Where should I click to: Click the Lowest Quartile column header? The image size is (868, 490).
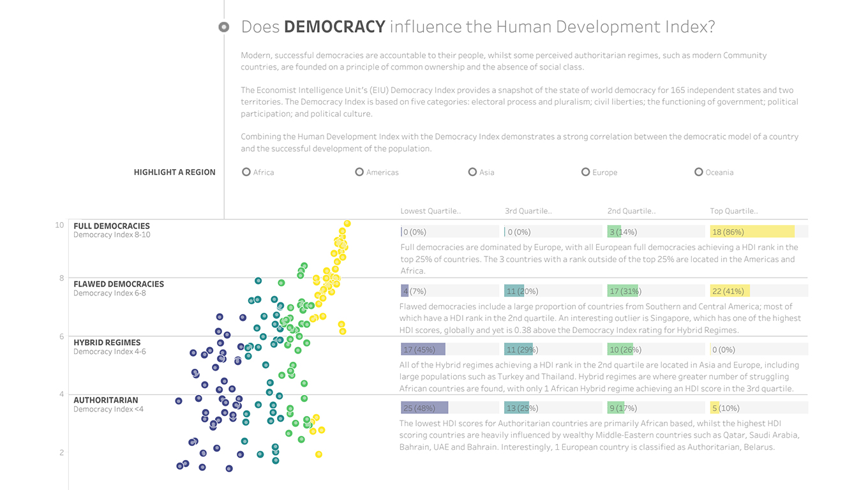(430, 211)
